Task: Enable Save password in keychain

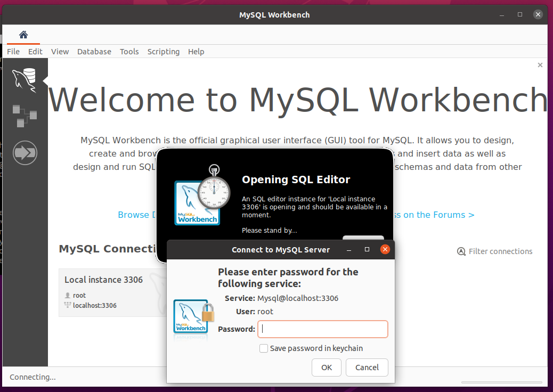Action: pyautogui.click(x=264, y=348)
